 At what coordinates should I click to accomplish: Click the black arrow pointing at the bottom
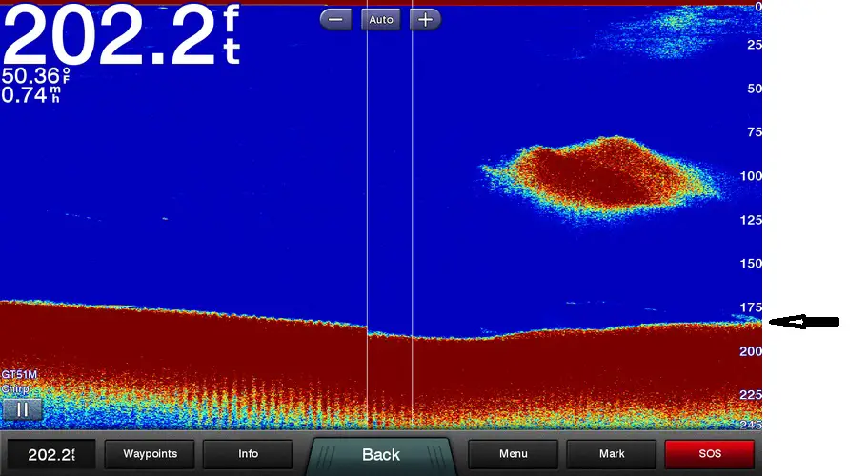[803, 322]
